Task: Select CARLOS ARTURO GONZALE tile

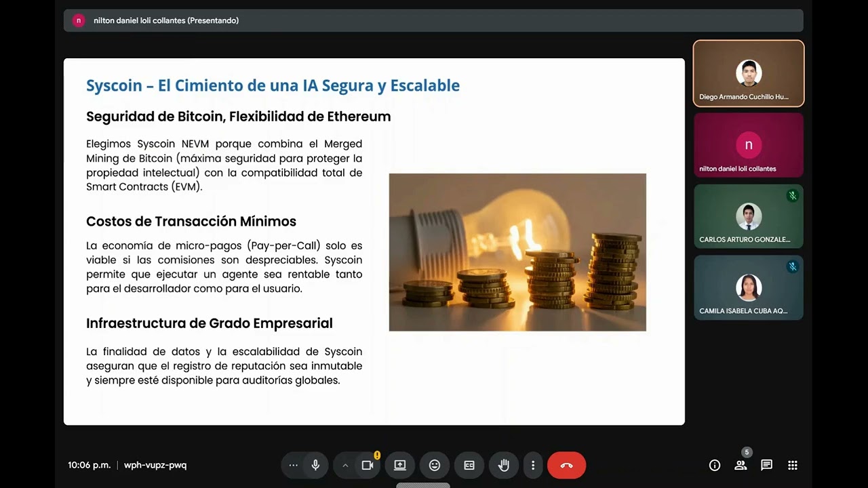Action: point(749,216)
